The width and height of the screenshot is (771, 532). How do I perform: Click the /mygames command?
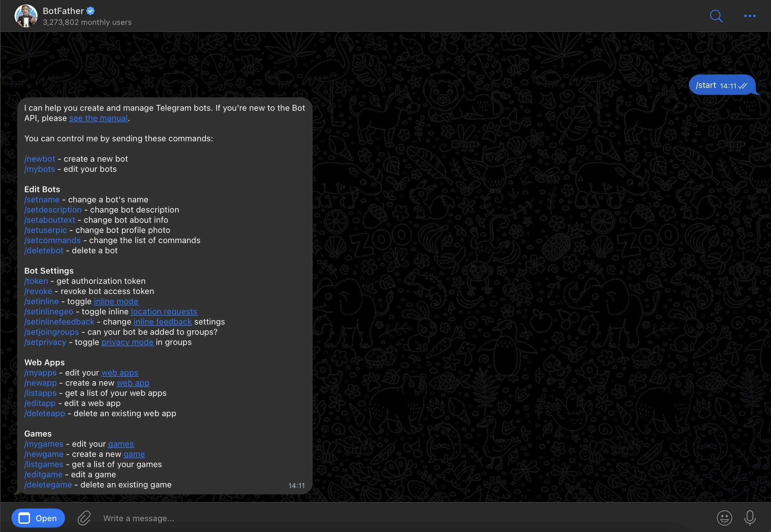click(44, 444)
